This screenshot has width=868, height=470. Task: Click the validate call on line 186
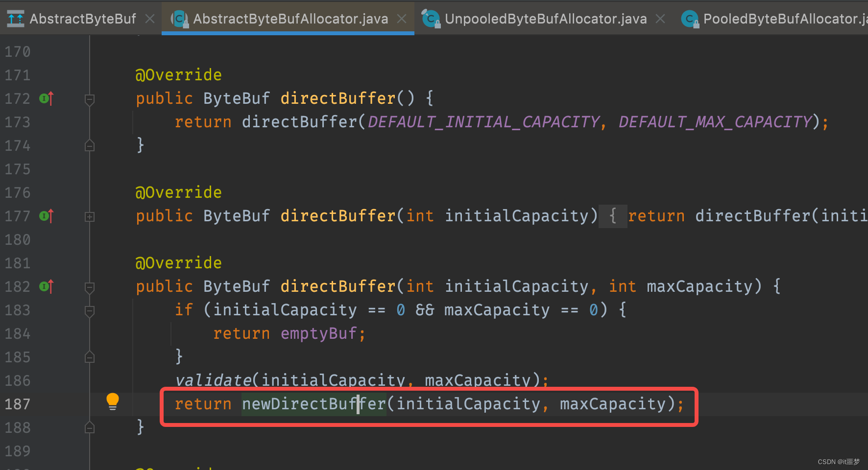213,380
